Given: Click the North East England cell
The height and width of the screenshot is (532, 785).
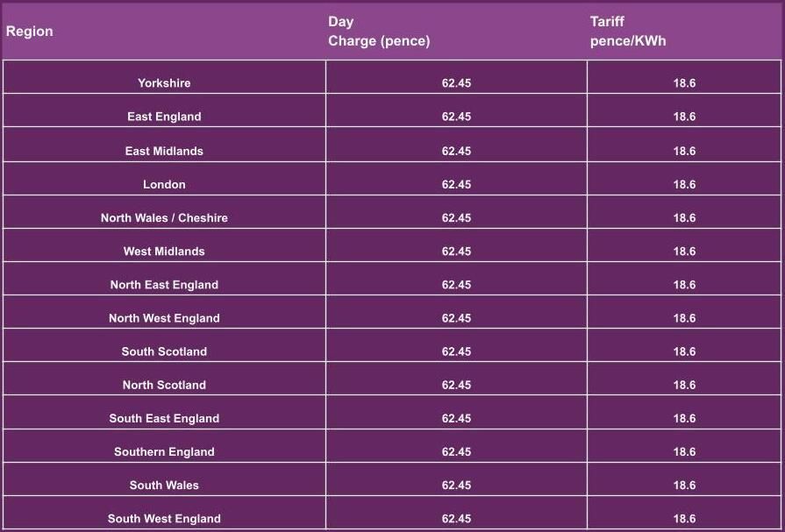Looking at the screenshot, I should [164, 285].
